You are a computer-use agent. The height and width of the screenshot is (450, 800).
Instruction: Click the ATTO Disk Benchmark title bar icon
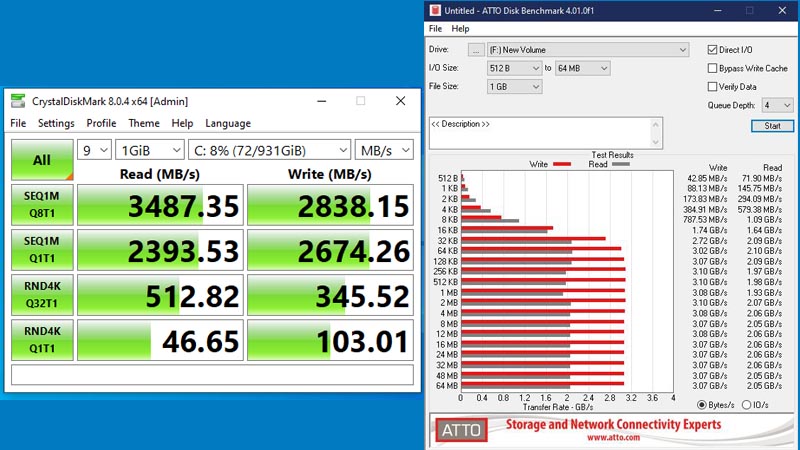pyautogui.click(x=435, y=10)
